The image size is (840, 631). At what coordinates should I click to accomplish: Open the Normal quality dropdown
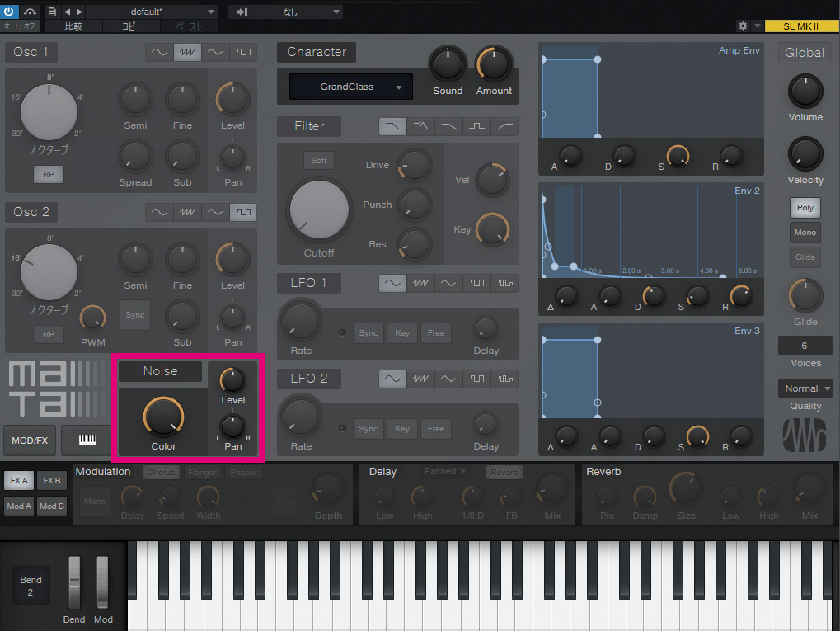(x=805, y=388)
